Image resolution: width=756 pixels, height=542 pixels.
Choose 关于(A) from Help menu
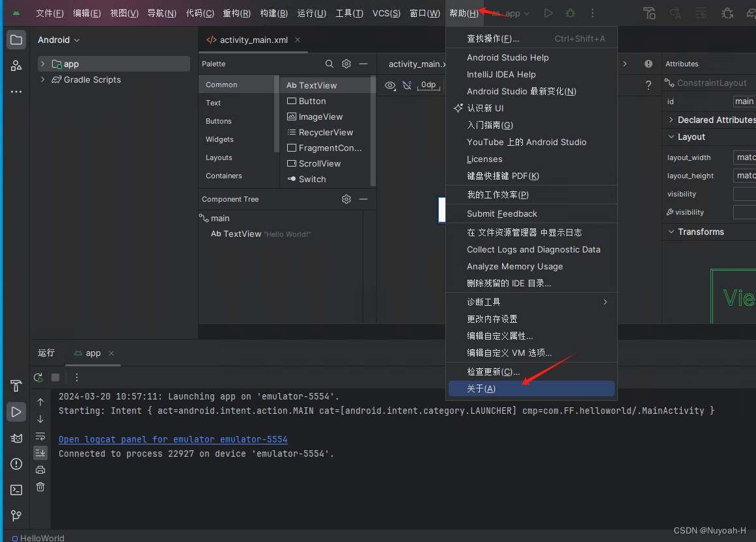point(531,389)
